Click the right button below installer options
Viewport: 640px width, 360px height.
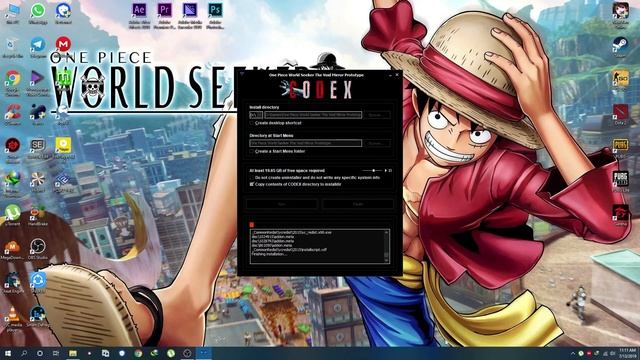coord(358,204)
